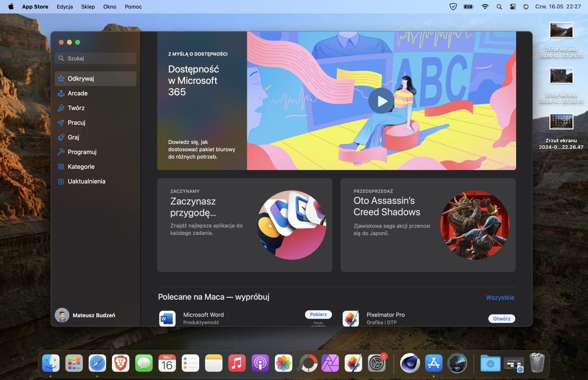The width and height of the screenshot is (588, 380).
Task: Open the Trash in the Dock
Action: pyautogui.click(x=537, y=363)
